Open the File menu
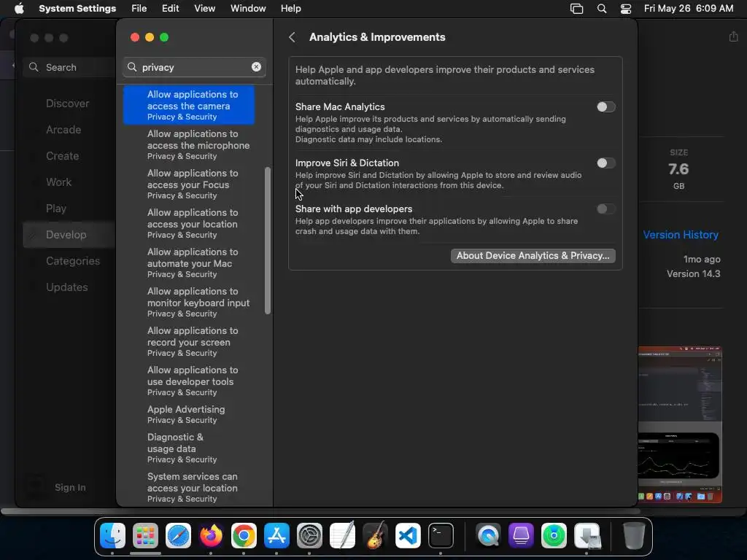Image resolution: width=747 pixels, height=560 pixels. click(139, 9)
